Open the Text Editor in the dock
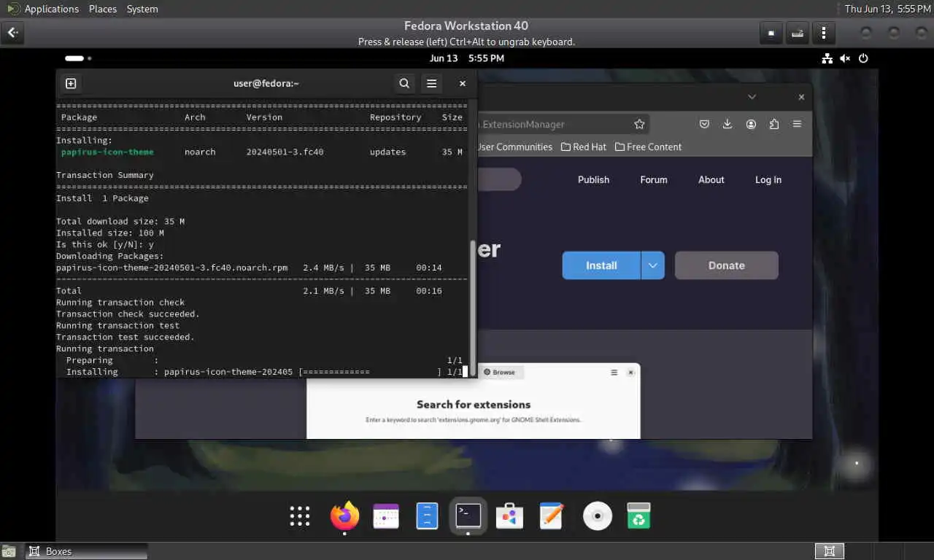Image resolution: width=934 pixels, height=560 pixels. 552,516
